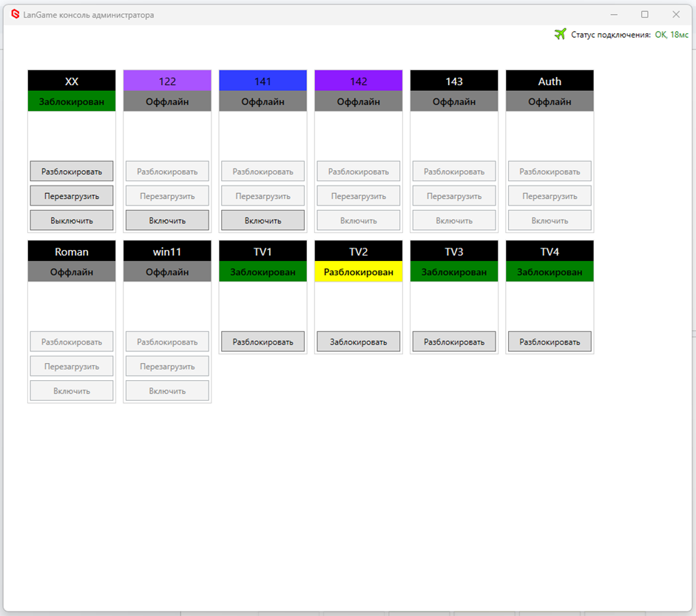This screenshot has width=696, height=616.
Task: Minimize the LanGame admin console window
Action: pos(613,14)
